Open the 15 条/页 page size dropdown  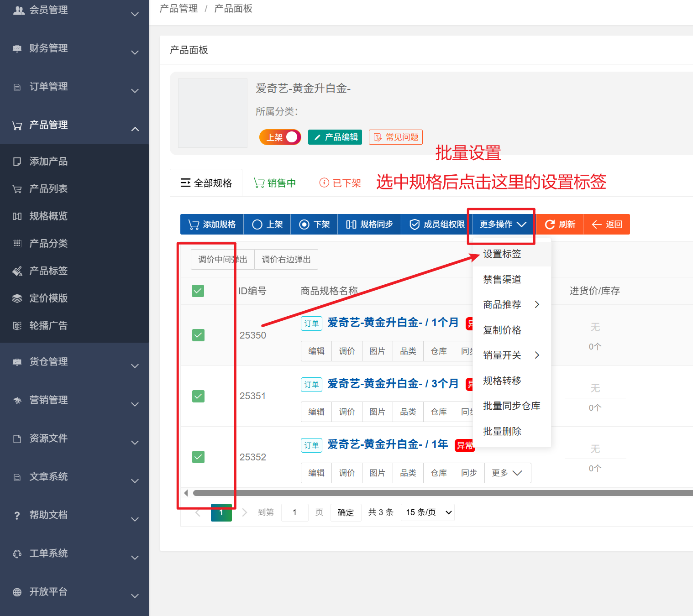point(427,512)
